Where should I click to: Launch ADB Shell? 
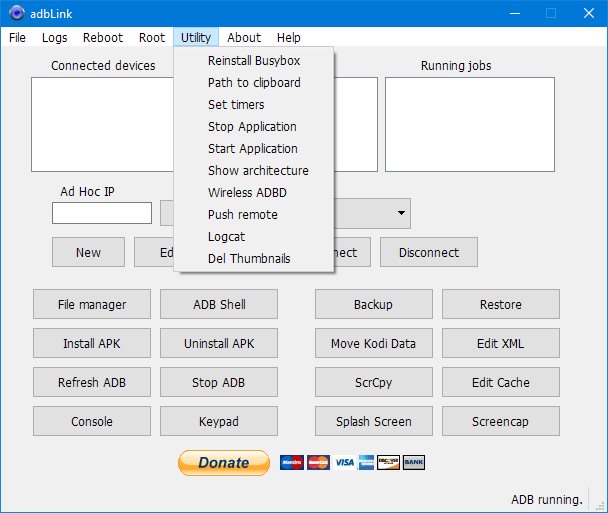[x=219, y=304]
